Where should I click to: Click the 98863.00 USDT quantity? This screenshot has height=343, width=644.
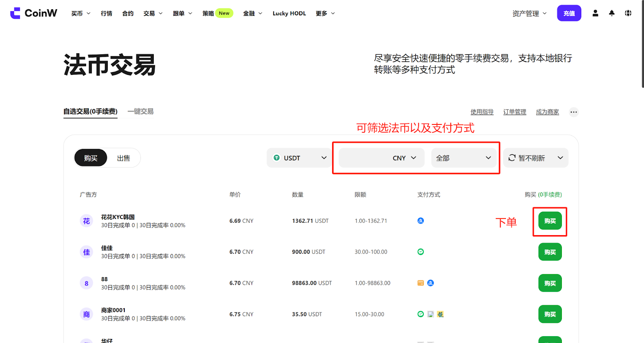tap(312, 283)
